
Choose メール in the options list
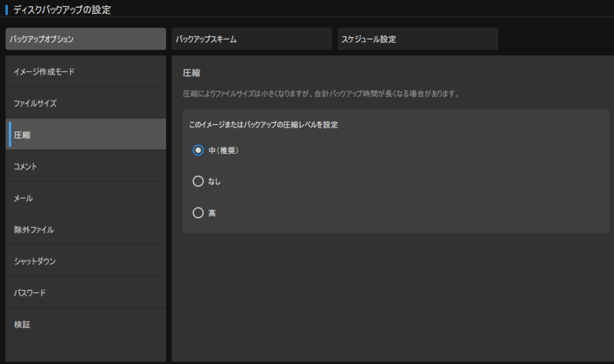coord(86,198)
